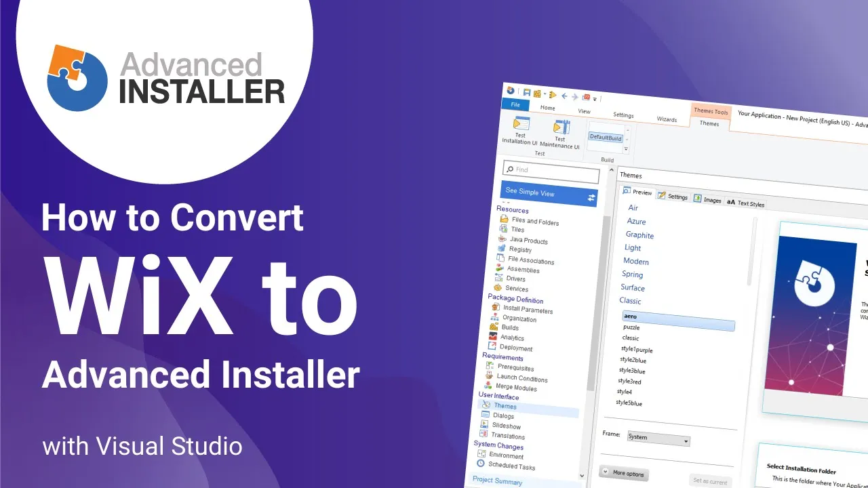Open the Images tab in Themes pane
Screen dimensions: 868x488
click(x=707, y=200)
